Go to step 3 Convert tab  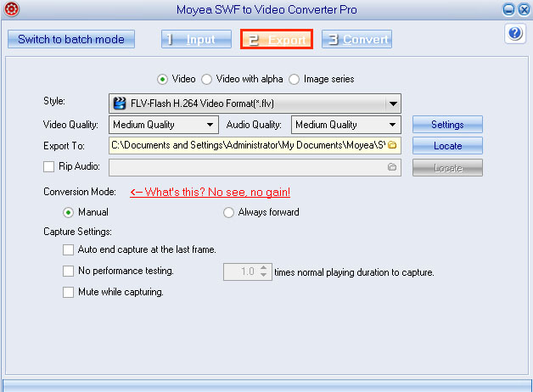(x=356, y=39)
